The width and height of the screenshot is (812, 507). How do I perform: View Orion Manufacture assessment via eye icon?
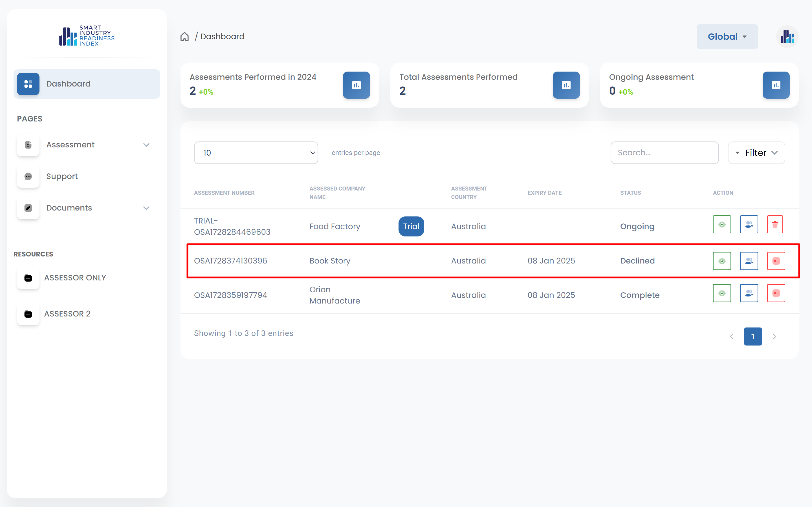click(722, 293)
